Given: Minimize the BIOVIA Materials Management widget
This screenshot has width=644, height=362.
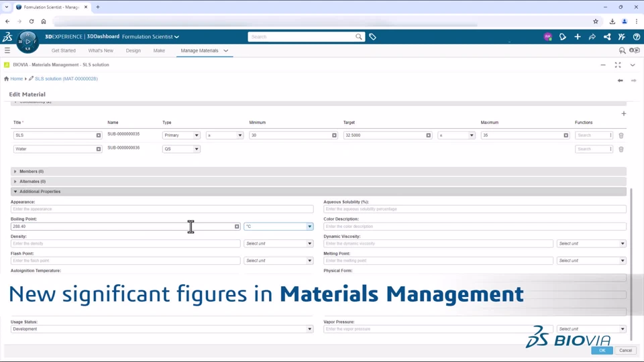Looking at the screenshot, I should point(603,65).
